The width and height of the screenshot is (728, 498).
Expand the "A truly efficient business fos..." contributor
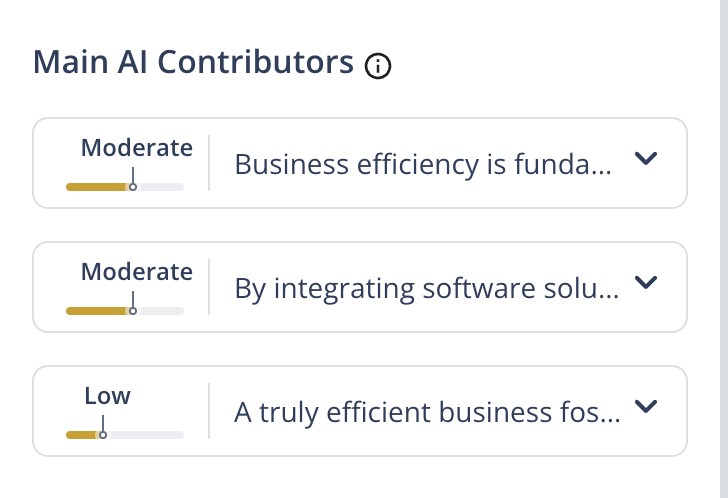pos(647,406)
